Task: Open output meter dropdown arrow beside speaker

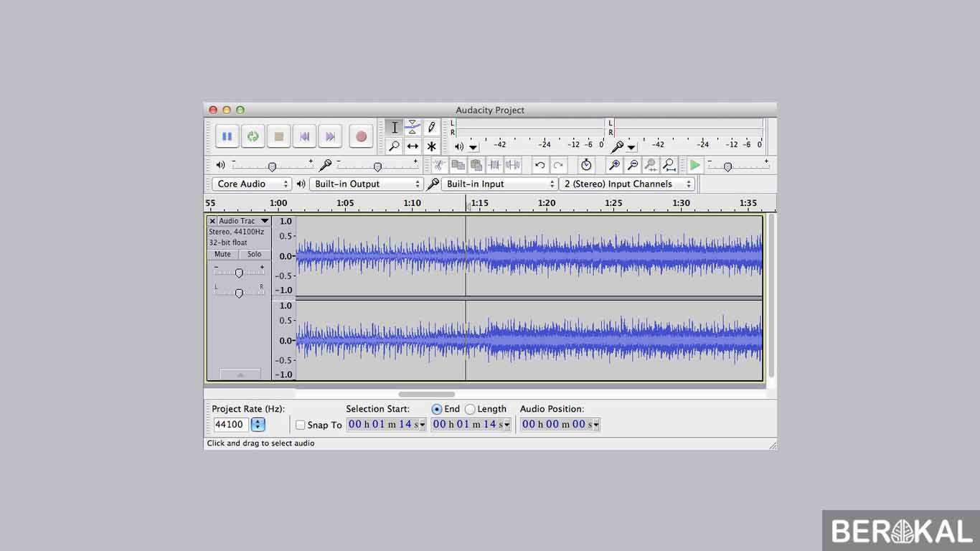Action: tap(473, 147)
